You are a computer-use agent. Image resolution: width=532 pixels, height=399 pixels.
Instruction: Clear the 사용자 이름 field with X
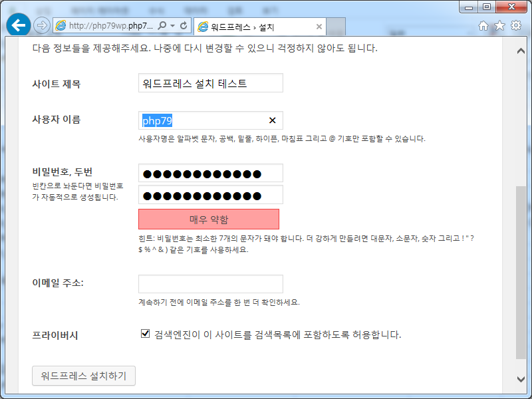coord(272,120)
